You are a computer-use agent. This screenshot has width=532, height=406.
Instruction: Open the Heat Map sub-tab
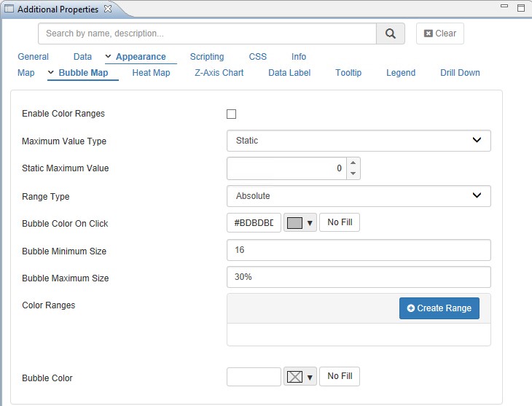[x=151, y=73]
